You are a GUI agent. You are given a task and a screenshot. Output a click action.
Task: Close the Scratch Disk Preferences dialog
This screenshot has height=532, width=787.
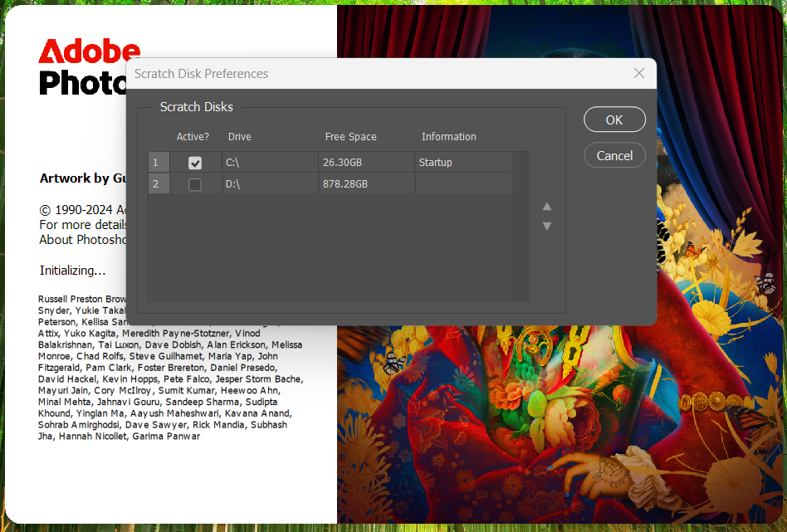tap(639, 73)
